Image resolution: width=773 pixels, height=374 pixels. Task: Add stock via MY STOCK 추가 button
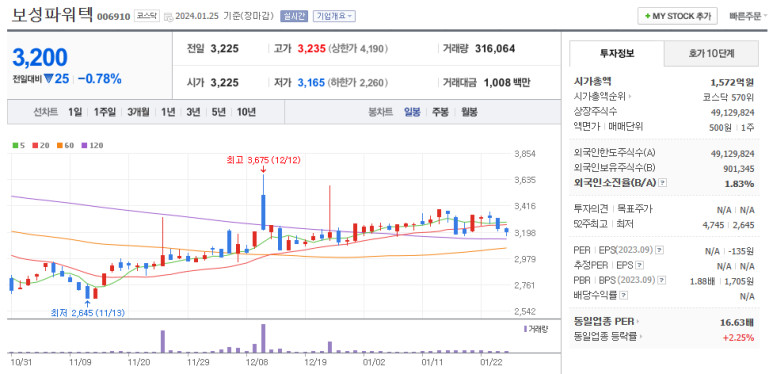[x=677, y=16]
